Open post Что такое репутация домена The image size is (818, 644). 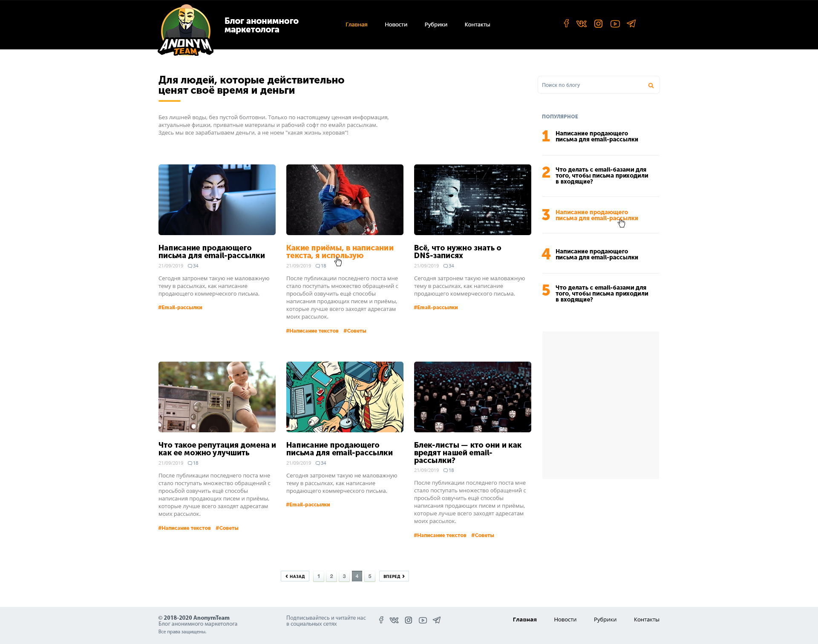coord(217,449)
